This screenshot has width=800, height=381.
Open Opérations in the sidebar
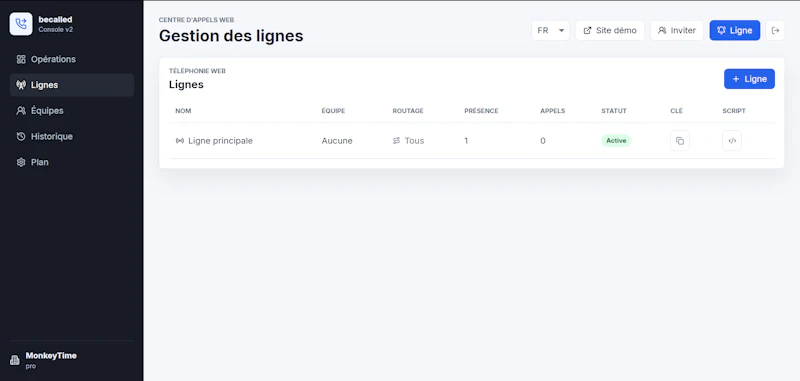pos(72,59)
